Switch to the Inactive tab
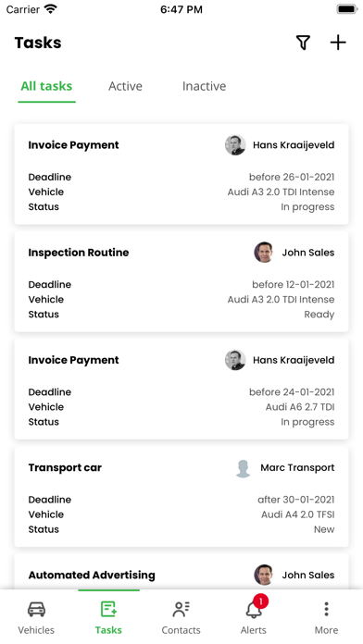Image resolution: width=363 pixels, height=644 pixels. click(205, 86)
